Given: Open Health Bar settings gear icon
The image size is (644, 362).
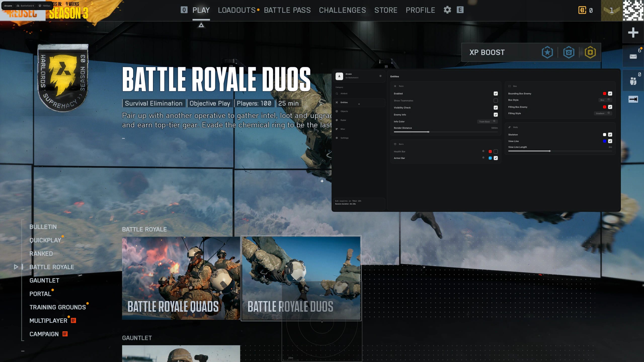Looking at the screenshot, I should pyautogui.click(x=483, y=151).
